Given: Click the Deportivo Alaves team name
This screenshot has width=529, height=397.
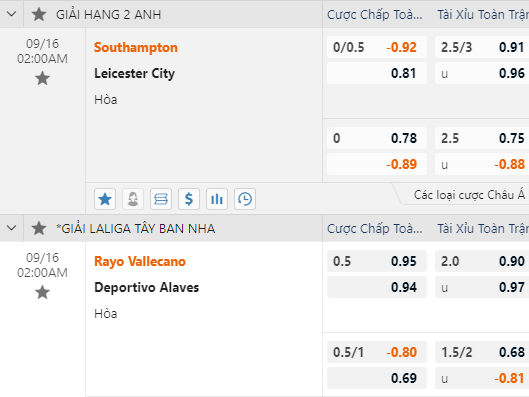Looking at the screenshot, I should point(146,287).
